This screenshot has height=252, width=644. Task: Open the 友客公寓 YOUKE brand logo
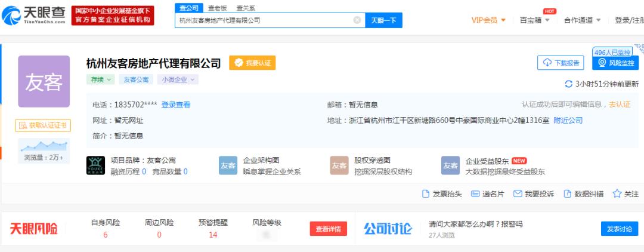(95, 165)
